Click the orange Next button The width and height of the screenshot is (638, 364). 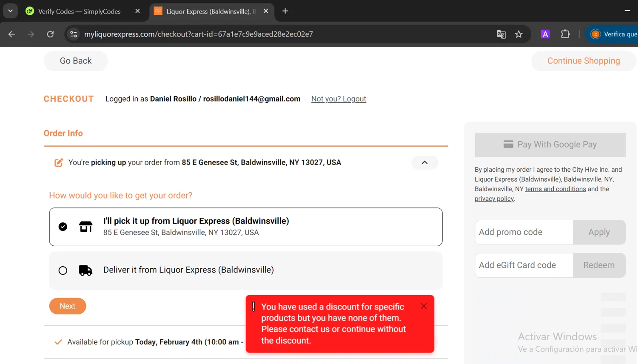[68, 306]
